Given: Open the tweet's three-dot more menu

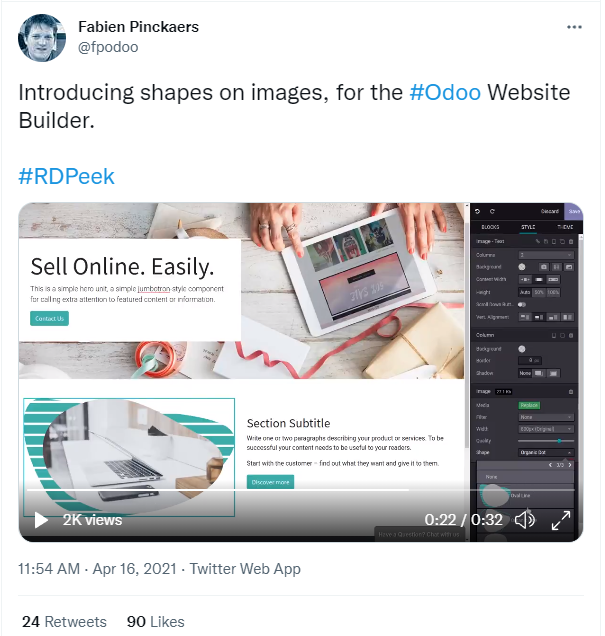Looking at the screenshot, I should coord(574,27).
